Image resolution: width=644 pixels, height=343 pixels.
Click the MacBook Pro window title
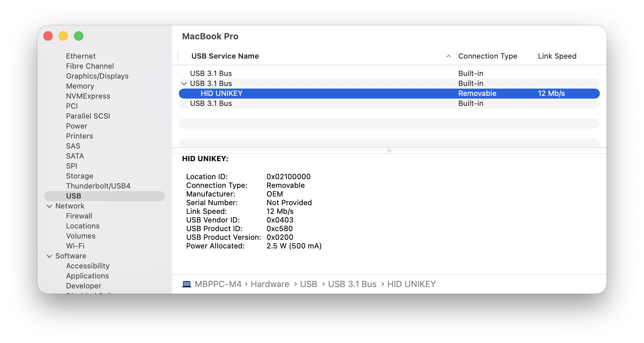tap(210, 36)
